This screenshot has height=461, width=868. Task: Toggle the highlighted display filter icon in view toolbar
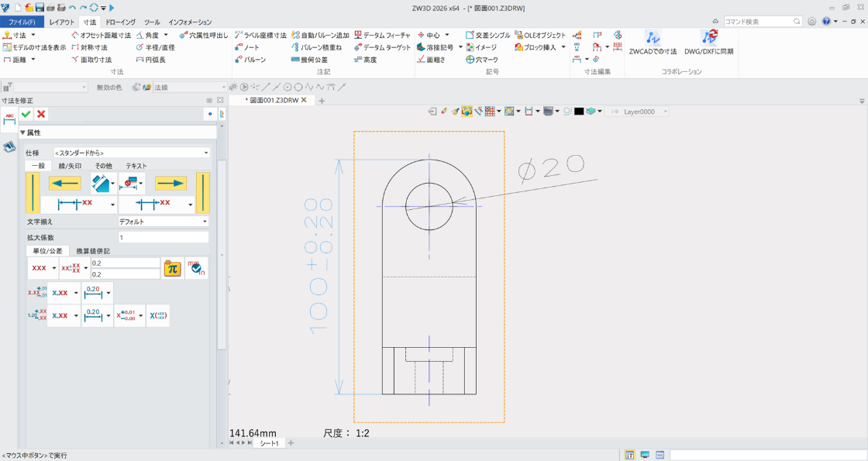[x=467, y=112]
